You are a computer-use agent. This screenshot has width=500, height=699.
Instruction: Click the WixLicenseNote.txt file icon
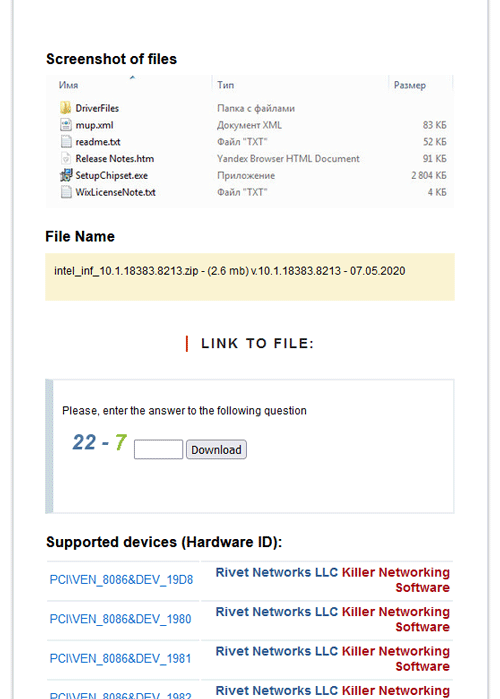coord(66,192)
